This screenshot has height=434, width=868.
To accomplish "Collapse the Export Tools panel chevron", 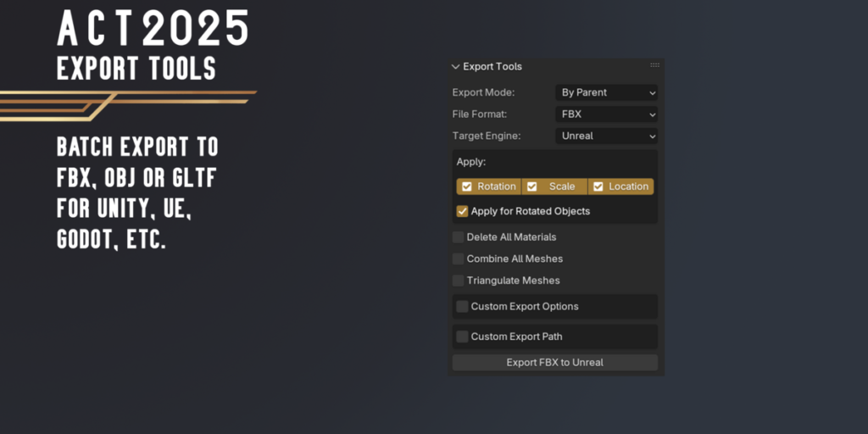I will (x=456, y=67).
